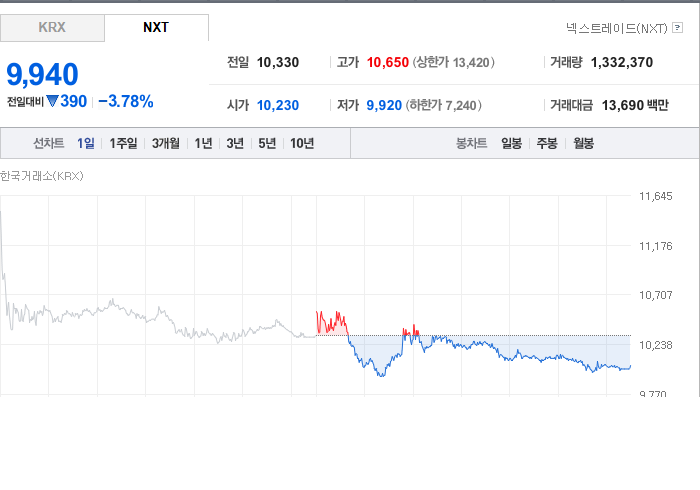Click the 11,645 axis label

tap(656, 196)
